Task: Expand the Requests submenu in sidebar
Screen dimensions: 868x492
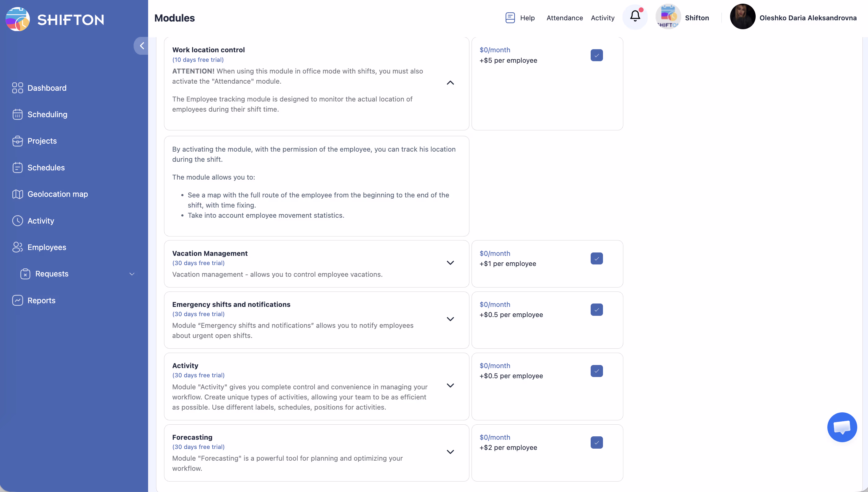Action: 132,274
